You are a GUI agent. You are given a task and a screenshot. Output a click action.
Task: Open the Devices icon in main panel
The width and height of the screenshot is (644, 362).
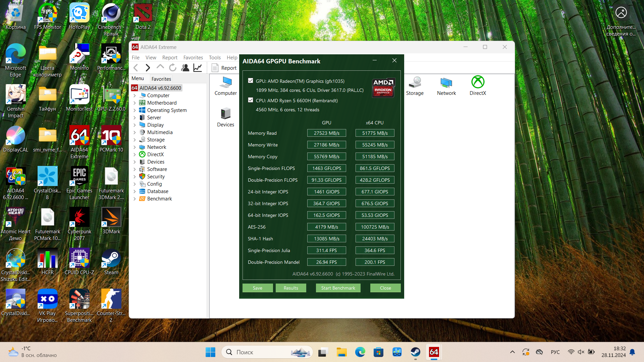(x=225, y=117)
